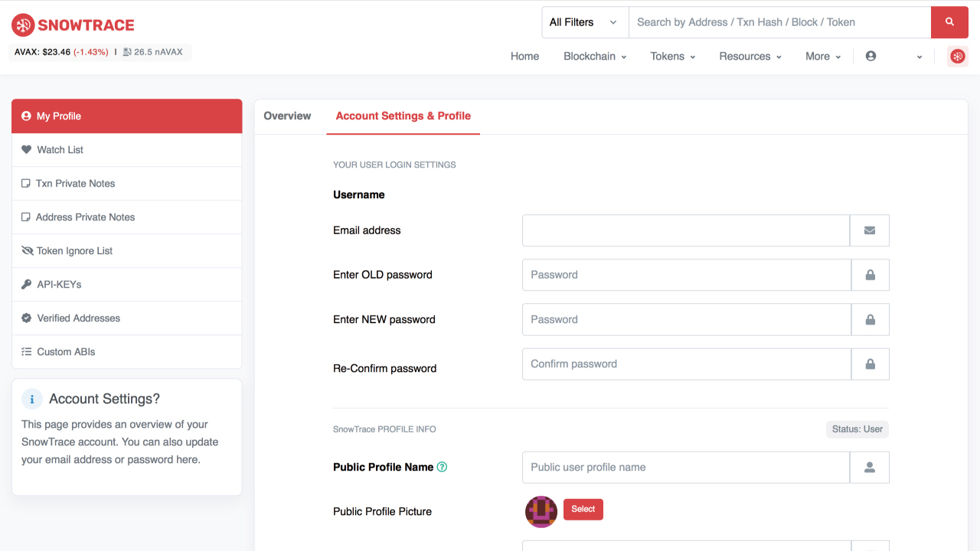Go to Home in the navbar
The image size is (980, 551).
pos(524,57)
